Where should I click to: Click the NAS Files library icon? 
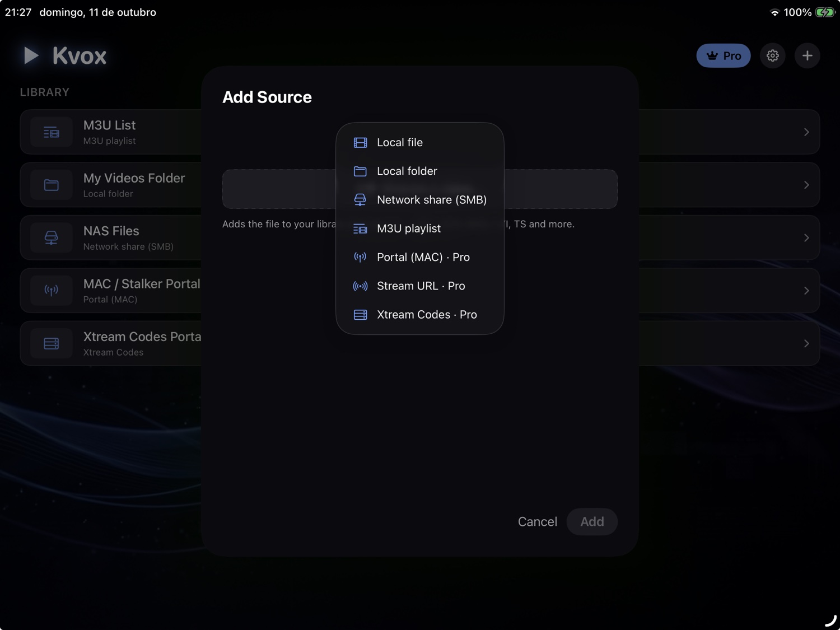(52, 238)
